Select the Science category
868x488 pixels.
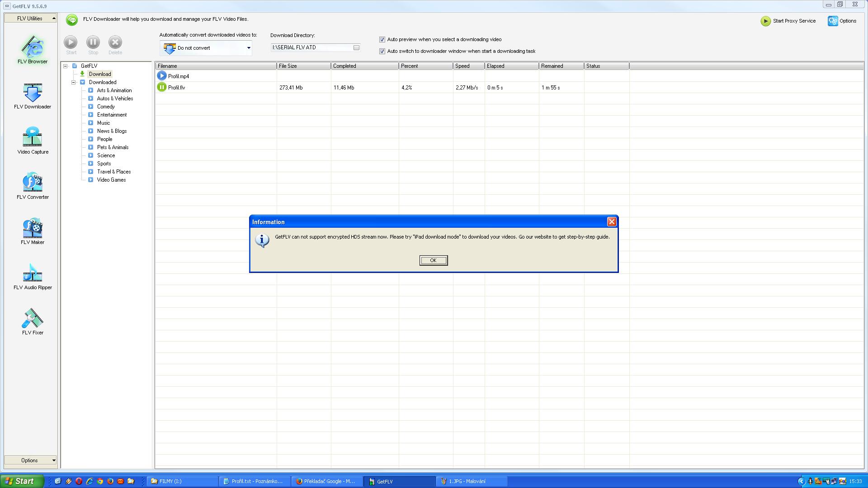(x=106, y=155)
